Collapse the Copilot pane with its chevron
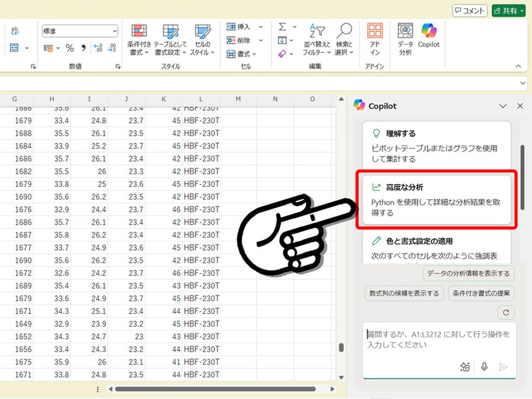This screenshot has height=399, width=532. tap(503, 106)
